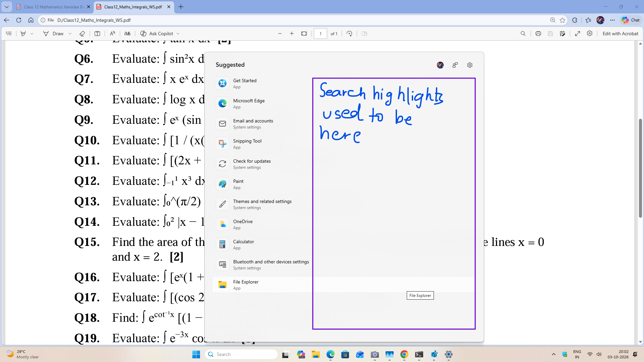Viewport: 644px width, 362px height.
Task: Switch to Class 12 Mathematics Xamidea tab
Action: coord(54,7)
